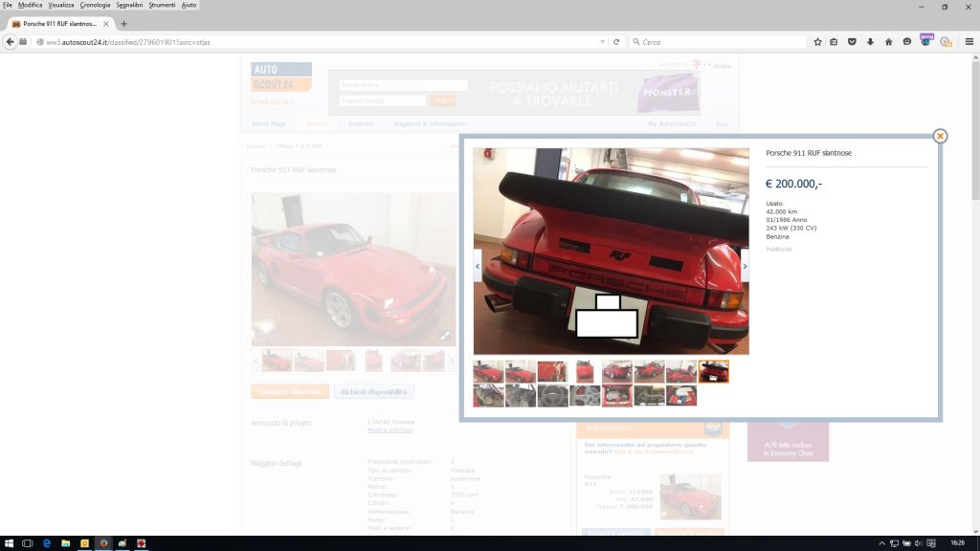Close the photo gallery popup
This screenshot has height=551, width=980.
point(940,136)
